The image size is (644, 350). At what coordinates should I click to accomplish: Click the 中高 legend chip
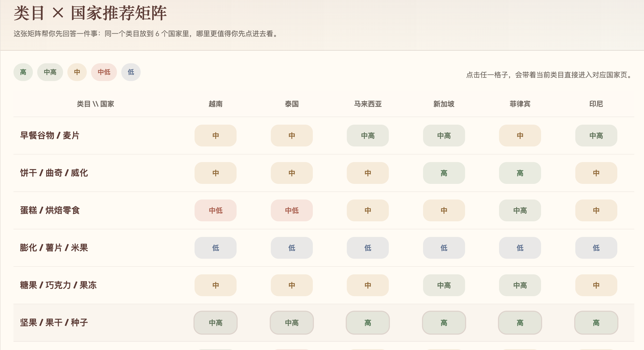click(50, 72)
